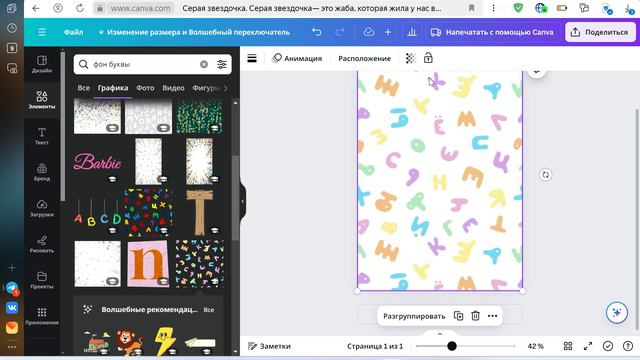Open Изменение размера и Волшебный переключатель

coord(194,32)
